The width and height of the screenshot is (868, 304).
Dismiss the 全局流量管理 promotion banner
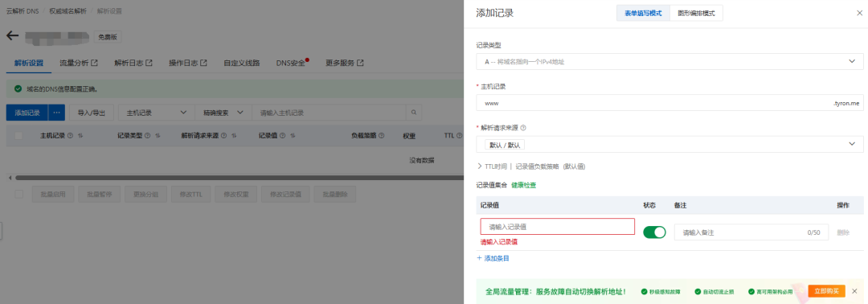tap(854, 290)
